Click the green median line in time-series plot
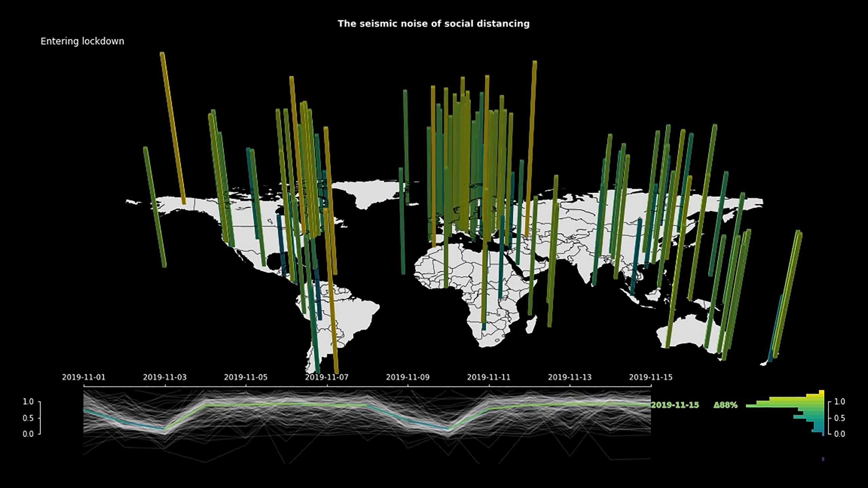The height and width of the screenshot is (488, 868). (288, 404)
